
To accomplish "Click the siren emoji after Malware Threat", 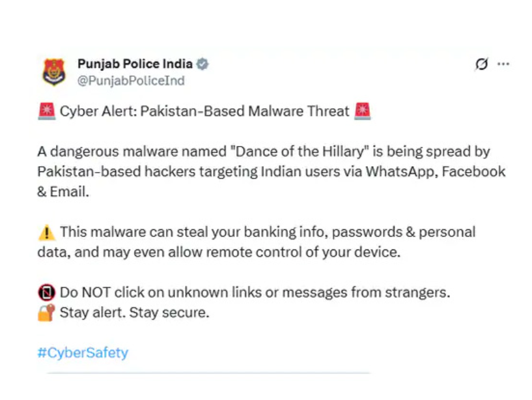I will point(362,111).
